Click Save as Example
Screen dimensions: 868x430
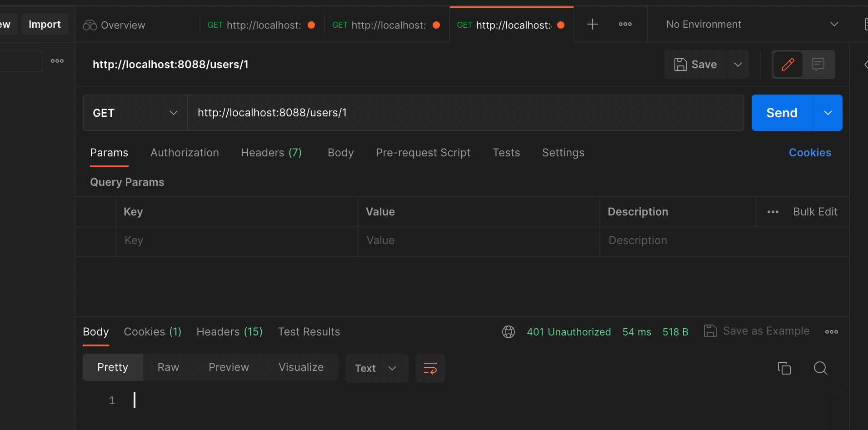click(x=757, y=331)
